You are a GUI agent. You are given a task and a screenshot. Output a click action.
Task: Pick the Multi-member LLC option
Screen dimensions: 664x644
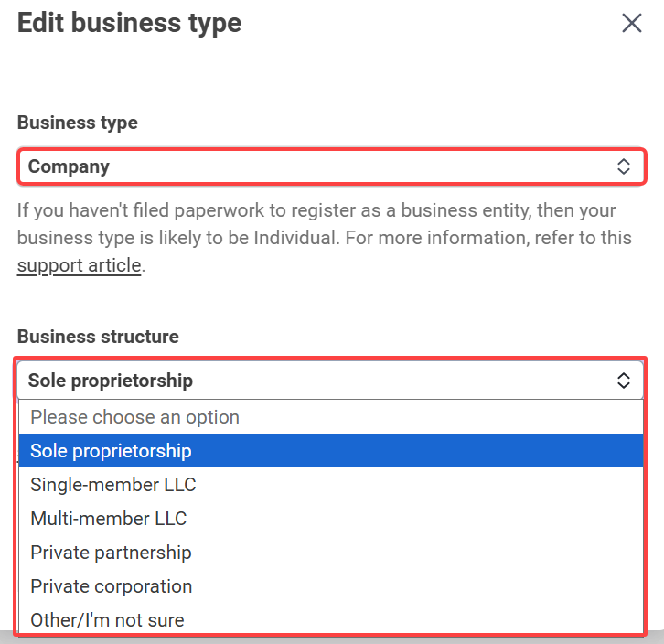109,519
